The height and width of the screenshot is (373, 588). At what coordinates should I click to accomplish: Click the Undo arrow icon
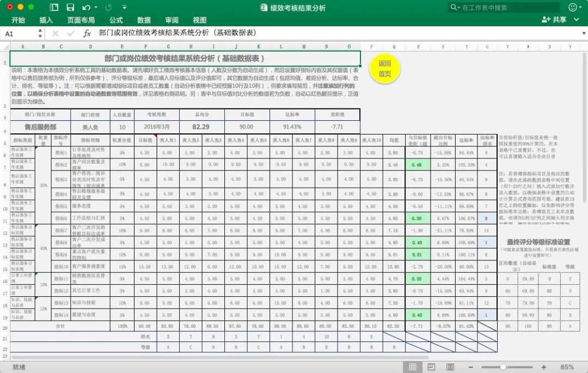(x=85, y=8)
